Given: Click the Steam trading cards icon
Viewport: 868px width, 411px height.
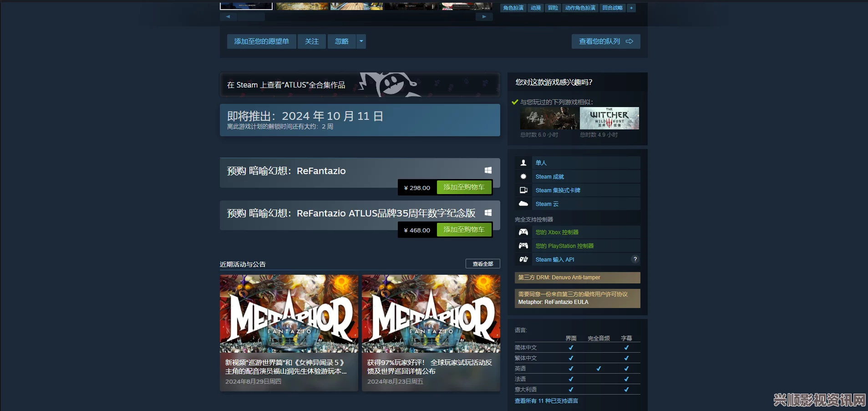Looking at the screenshot, I should click(523, 190).
